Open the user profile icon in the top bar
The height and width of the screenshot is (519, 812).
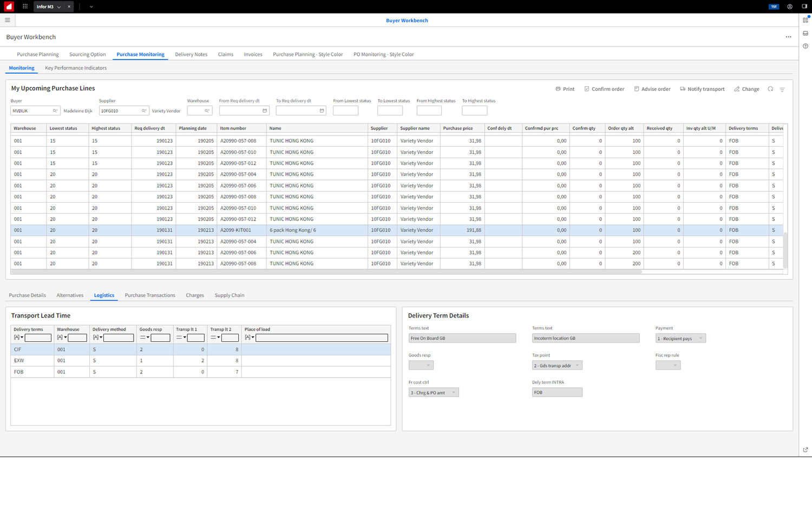[x=789, y=7]
